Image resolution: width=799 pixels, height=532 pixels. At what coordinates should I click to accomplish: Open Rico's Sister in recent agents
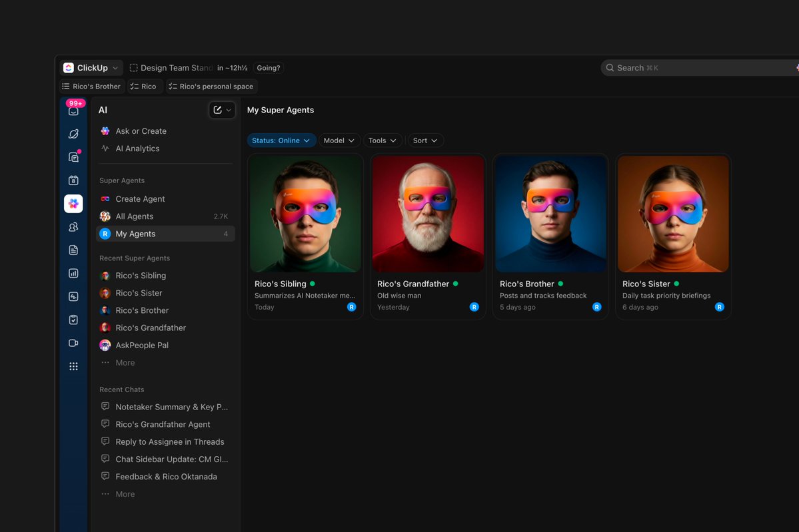click(166, 293)
